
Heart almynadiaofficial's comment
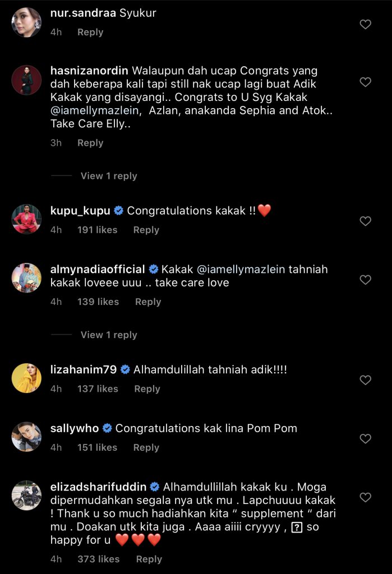click(365, 280)
